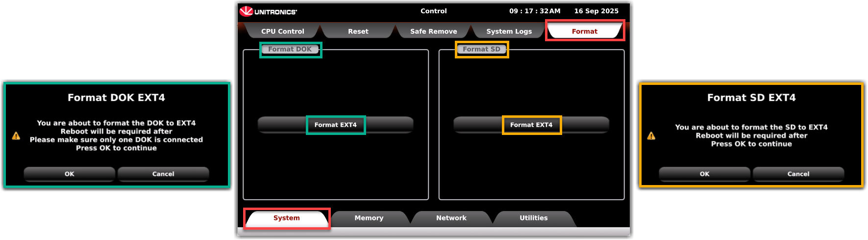This screenshot has width=868, height=240.
Task: Open the CPU Control tab
Action: (282, 31)
